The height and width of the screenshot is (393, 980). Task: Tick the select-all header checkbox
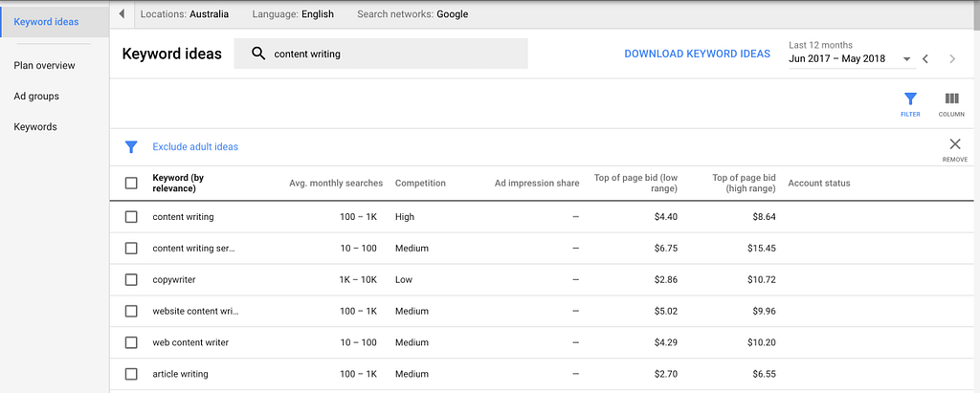tap(131, 184)
